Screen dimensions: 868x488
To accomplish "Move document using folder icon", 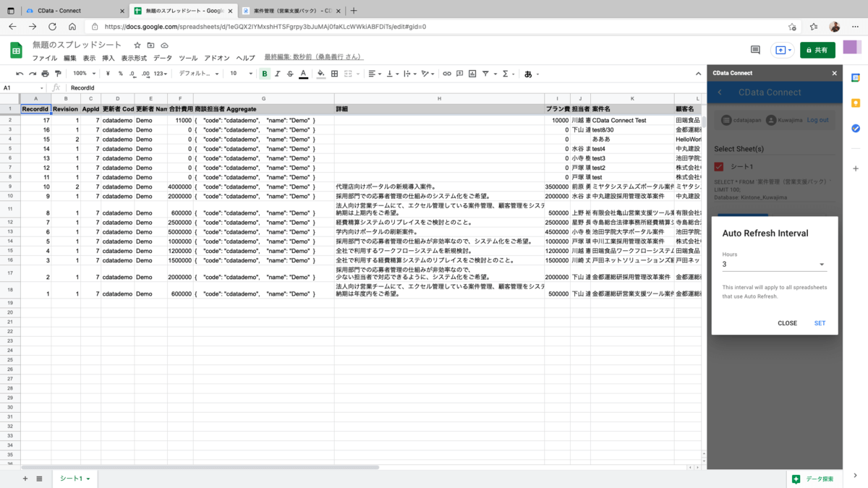I will [x=150, y=45].
